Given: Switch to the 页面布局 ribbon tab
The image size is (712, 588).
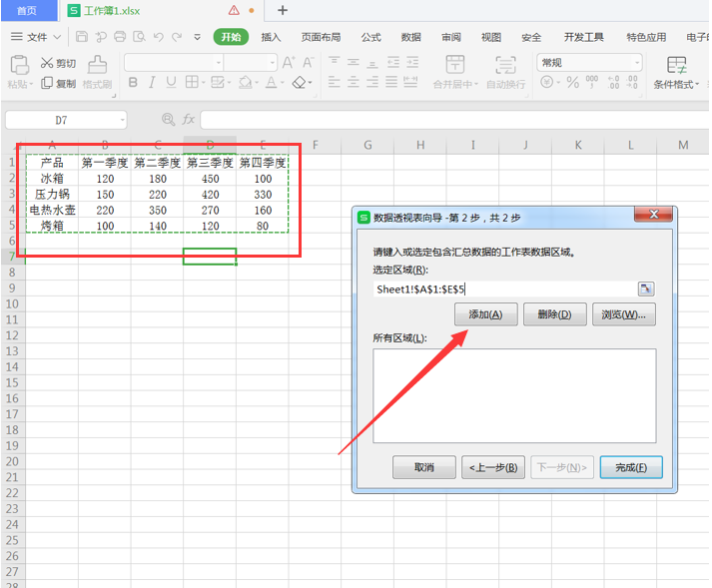Looking at the screenshot, I should click(x=321, y=37).
